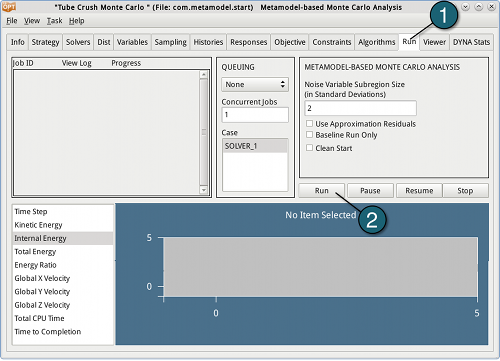
Task: Open the Task menu
Action: [54, 21]
